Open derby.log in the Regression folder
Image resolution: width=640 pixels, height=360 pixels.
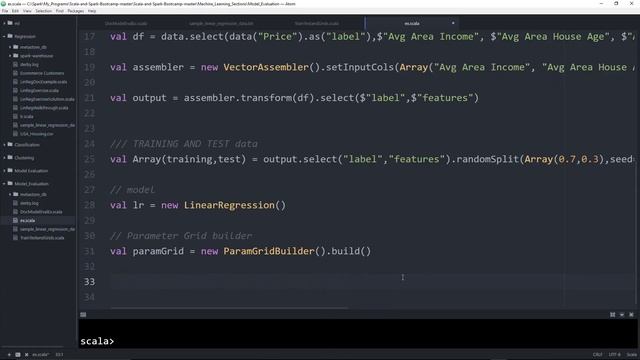click(29, 64)
